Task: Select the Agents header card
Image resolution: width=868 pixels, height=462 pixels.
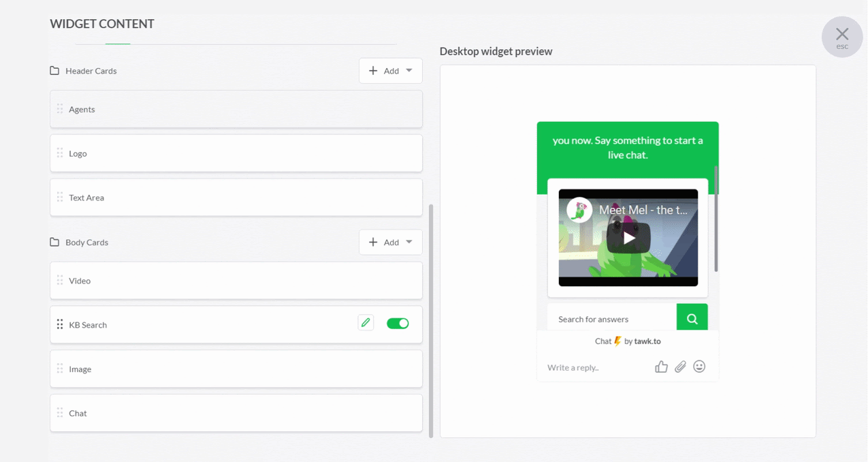Action: tap(236, 109)
